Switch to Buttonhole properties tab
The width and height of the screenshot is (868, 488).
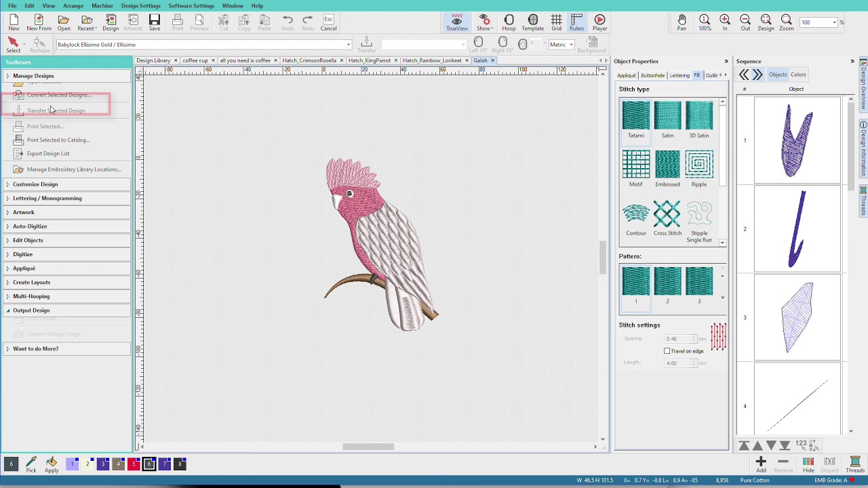(x=653, y=75)
